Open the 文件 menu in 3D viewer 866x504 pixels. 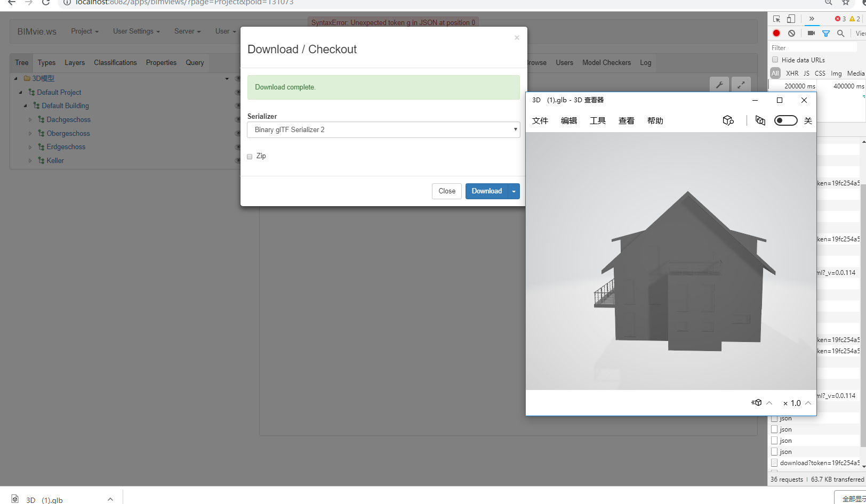(x=540, y=121)
